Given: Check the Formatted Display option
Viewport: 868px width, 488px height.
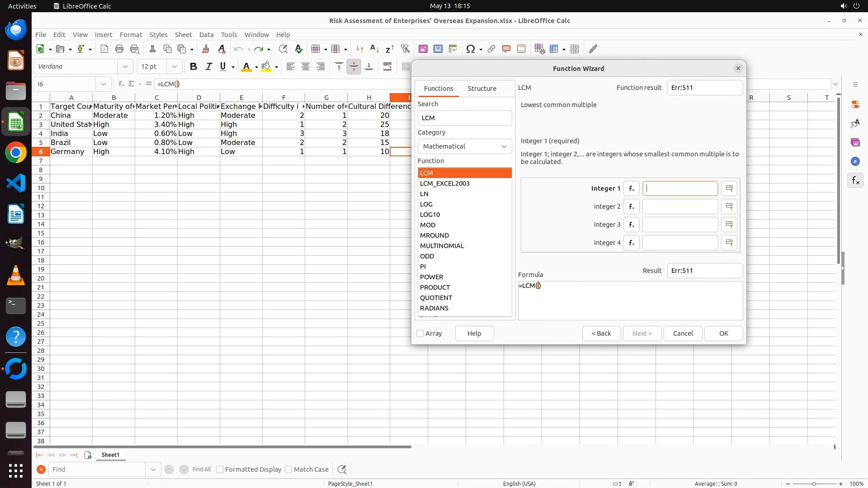Looking at the screenshot, I should point(220,469).
